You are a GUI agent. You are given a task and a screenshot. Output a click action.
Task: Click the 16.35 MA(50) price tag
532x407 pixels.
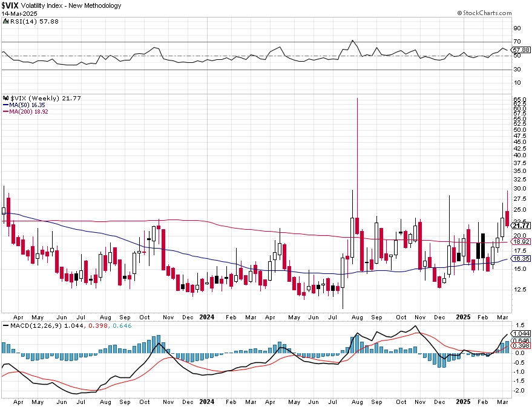tap(521, 259)
